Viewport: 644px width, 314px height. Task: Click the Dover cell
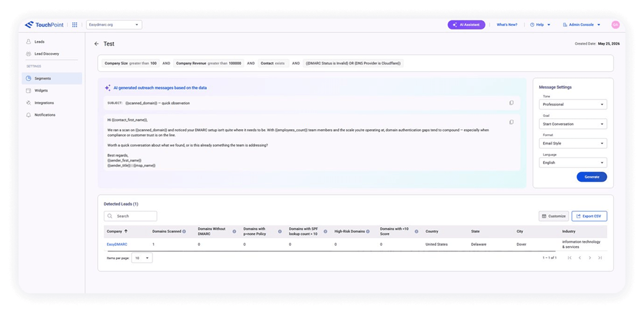click(x=521, y=244)
